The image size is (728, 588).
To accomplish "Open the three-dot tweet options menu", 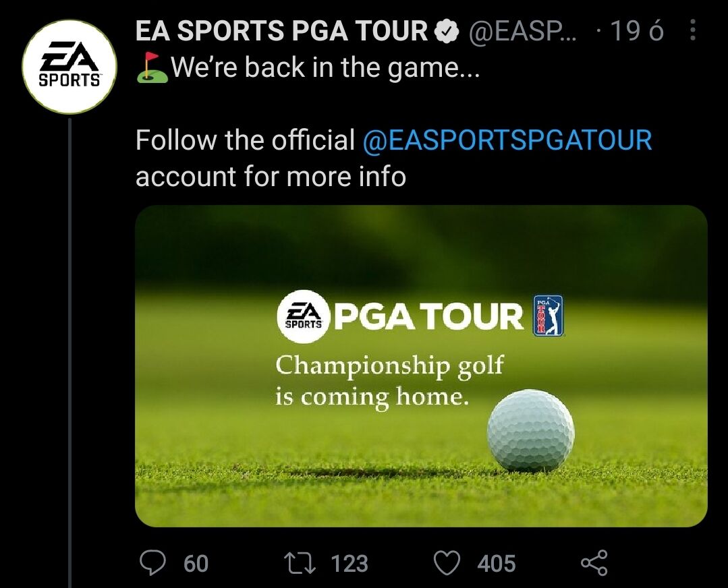I will [692, 30].
